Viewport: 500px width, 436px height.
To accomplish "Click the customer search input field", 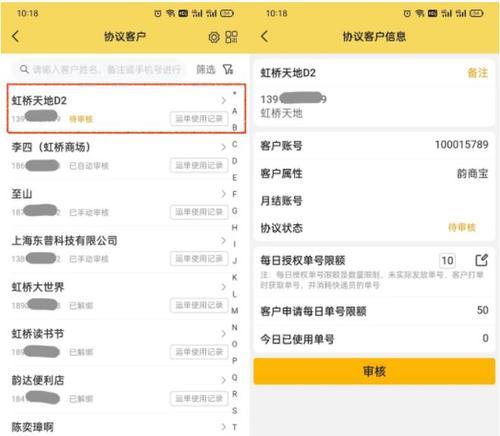I will pyautogui.click(x=99, y=69).
